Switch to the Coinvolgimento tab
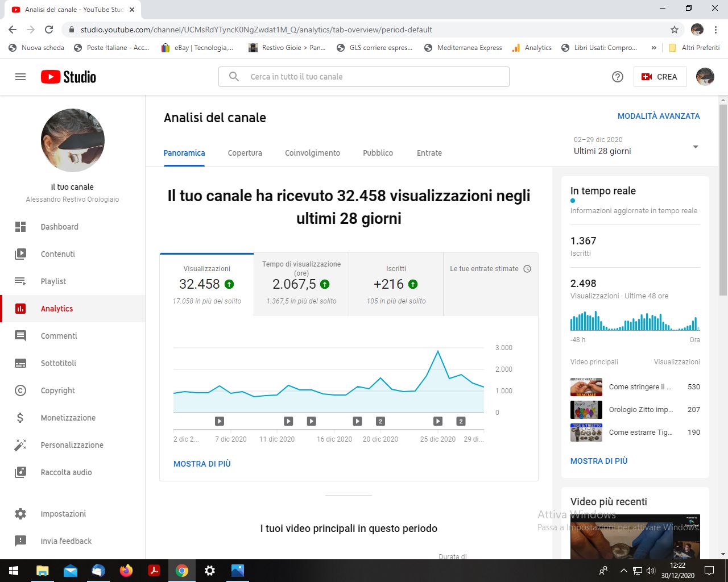 tap(312, 153)
